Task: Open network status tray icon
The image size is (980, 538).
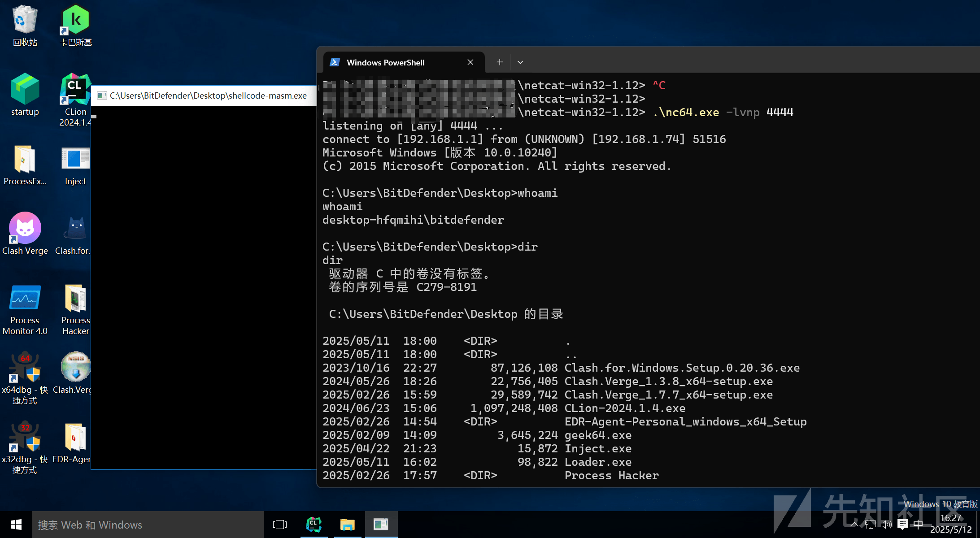Action: (871, 525)
